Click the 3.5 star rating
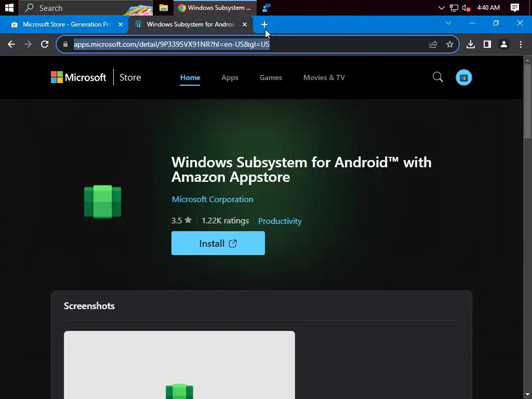 click(181, 220)
